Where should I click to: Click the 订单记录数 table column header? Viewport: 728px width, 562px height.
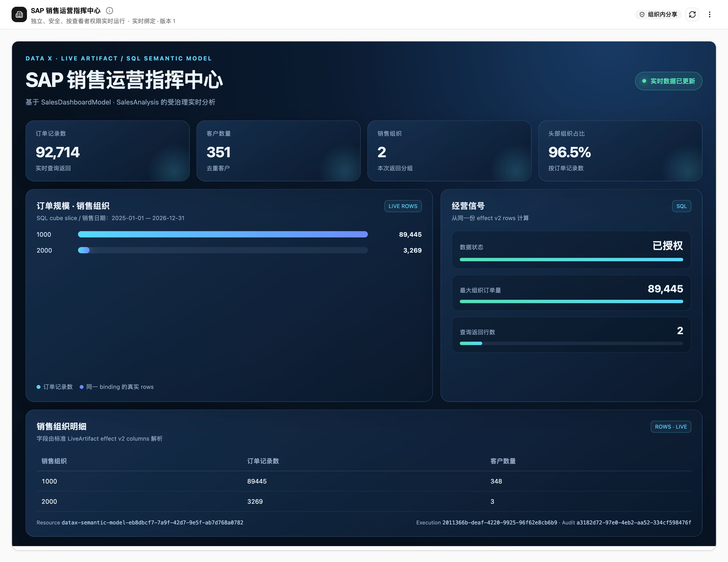tap(263, 461)
